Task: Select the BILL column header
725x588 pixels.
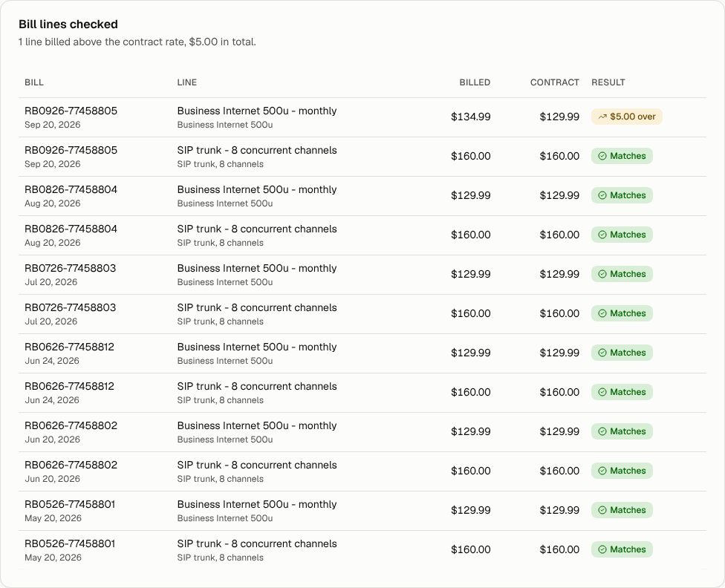Action: coord(34,82)
